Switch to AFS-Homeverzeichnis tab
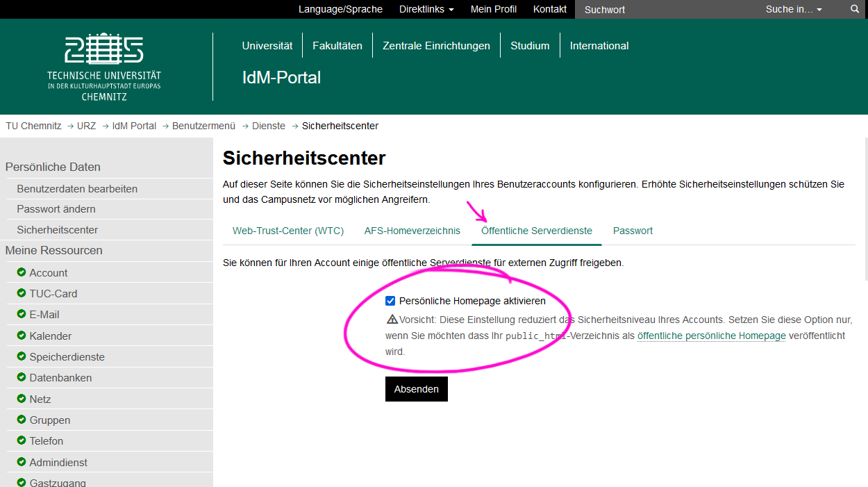Image resolution: width=868 pixels, height=487 pixels. tap(412, 231)
